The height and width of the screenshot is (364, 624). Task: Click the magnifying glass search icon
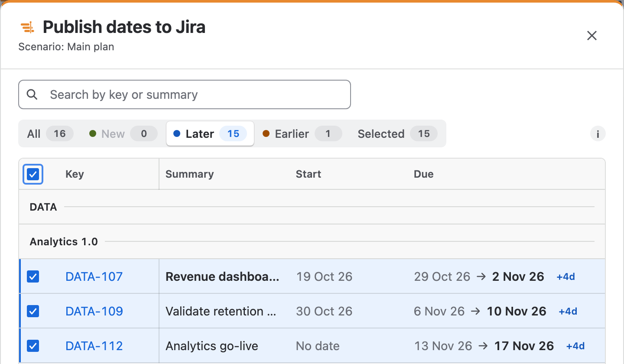point(32,94)
